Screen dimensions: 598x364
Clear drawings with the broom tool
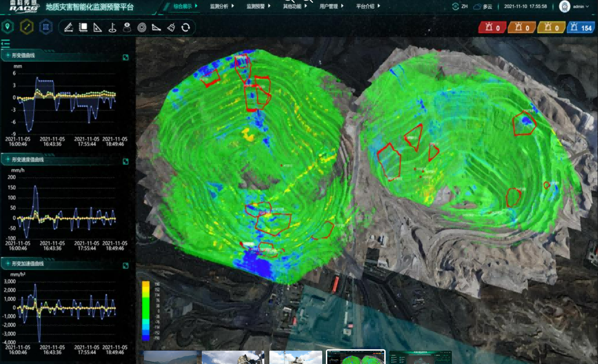pyautogui.click(x=171, y=28)
